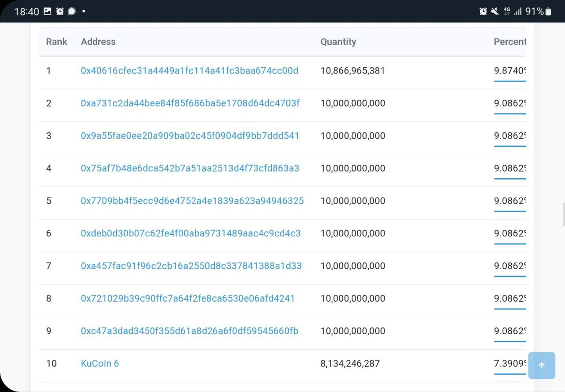565x392 pixels.
Task: Select the 4G network indicator icon
Action: point(508,11)
